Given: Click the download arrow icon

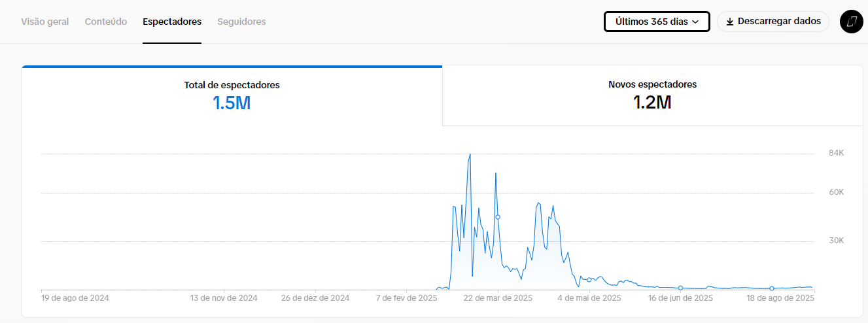Looking at the screenshot, I should tap(730, 22).
